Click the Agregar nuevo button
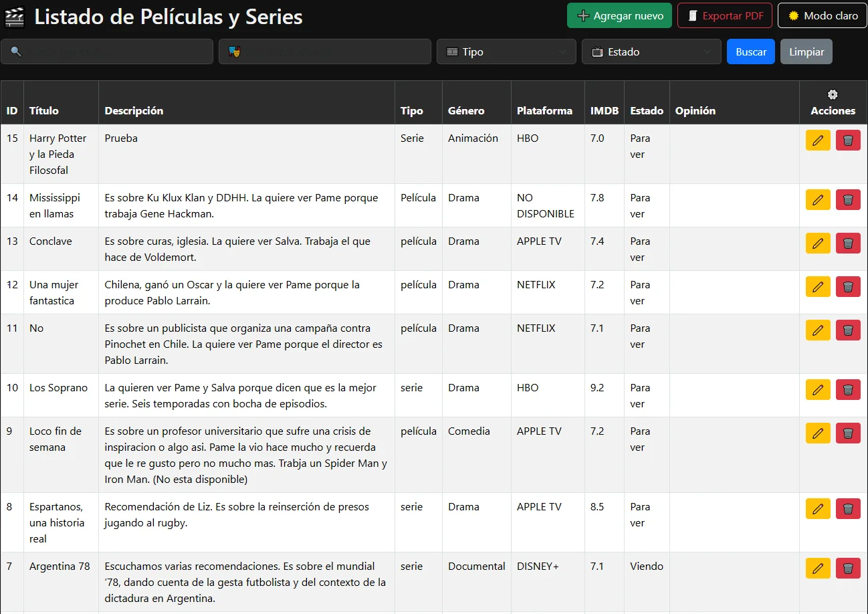Viewport: 868px width, 614px height. pyautogui.click(x=619, y=15)
